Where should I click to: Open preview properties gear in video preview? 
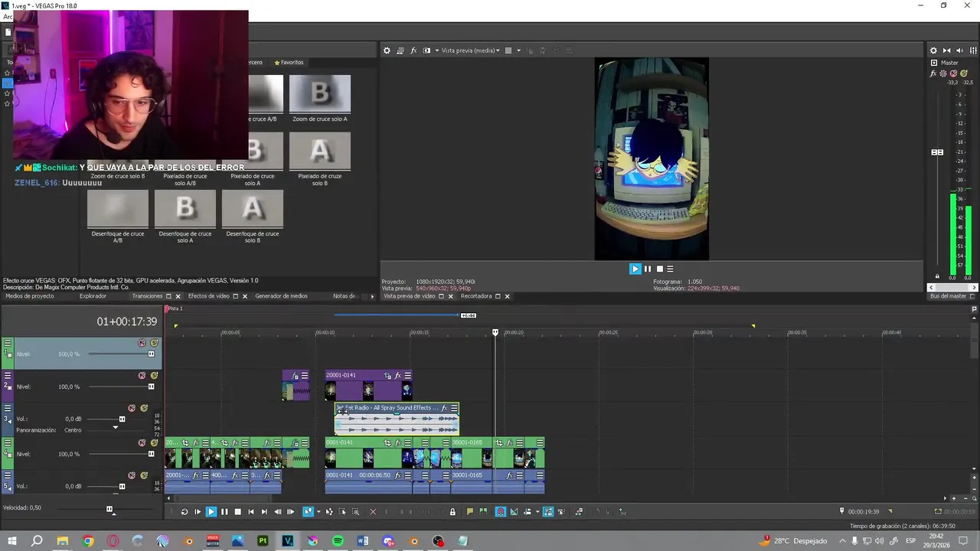(387, 51)
